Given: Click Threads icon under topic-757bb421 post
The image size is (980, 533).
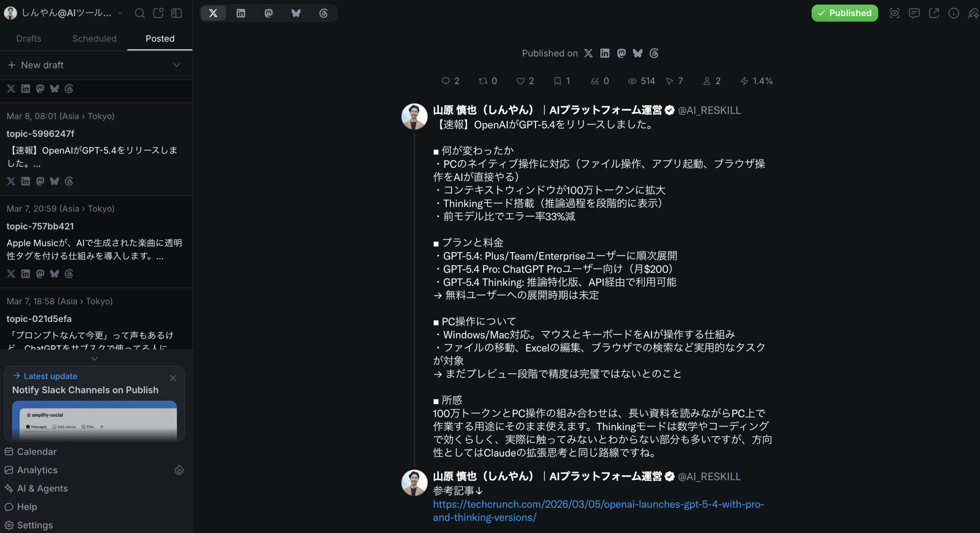Looking at the screenshot, I should [x=69, y=274].
